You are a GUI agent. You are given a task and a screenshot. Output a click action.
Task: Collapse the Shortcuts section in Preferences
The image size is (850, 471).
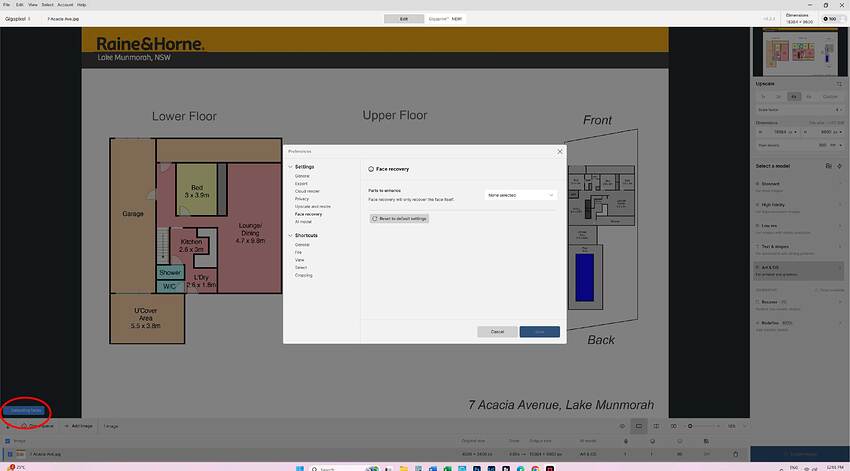pos(291,236)
